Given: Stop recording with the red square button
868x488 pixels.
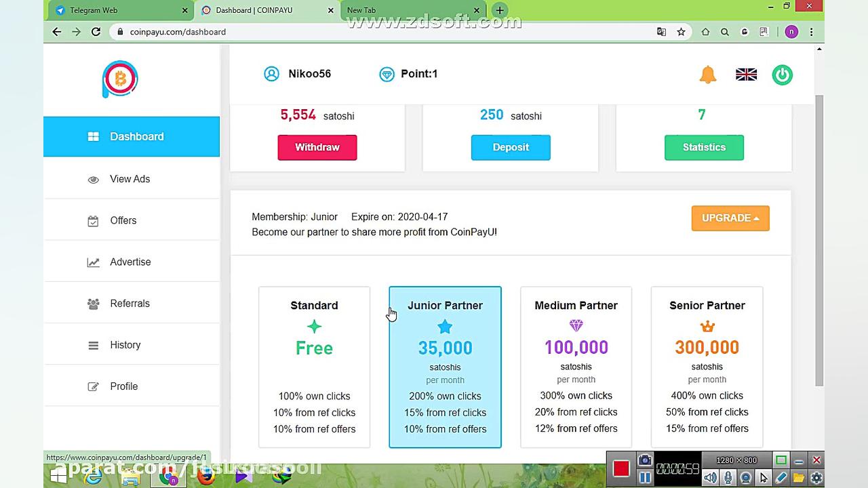Looking at the screenshot, I should pos(620,468).
